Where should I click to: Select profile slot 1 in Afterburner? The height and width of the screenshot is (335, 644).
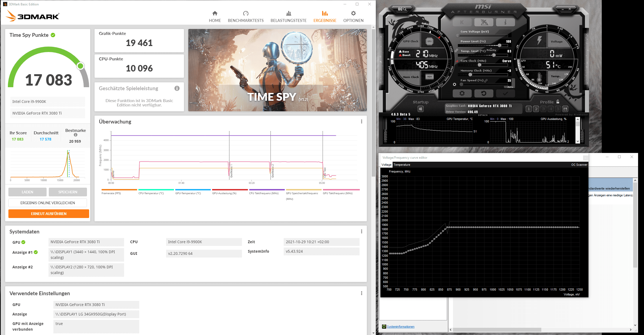coord(529,109)
